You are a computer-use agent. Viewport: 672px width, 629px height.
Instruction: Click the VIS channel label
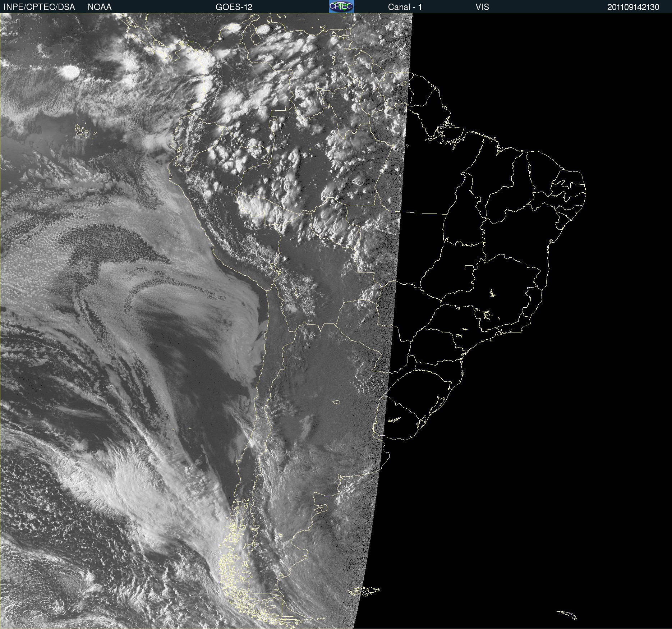[x=482, y=7]
